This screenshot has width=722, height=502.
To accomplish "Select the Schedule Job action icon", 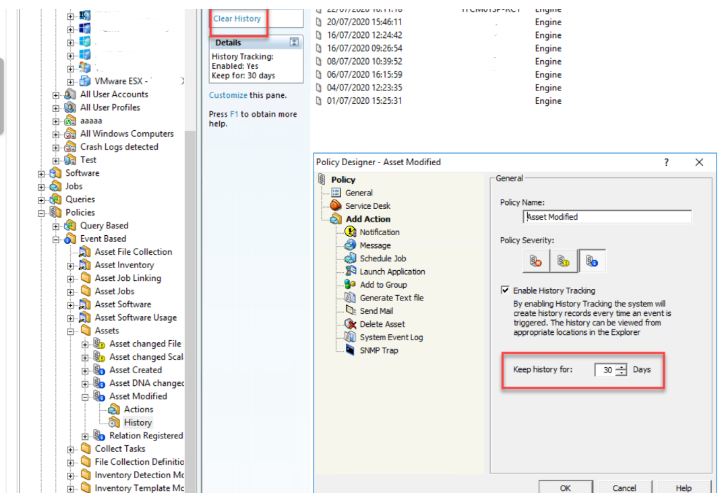I will pyautogui.click(x=351, y=258).
